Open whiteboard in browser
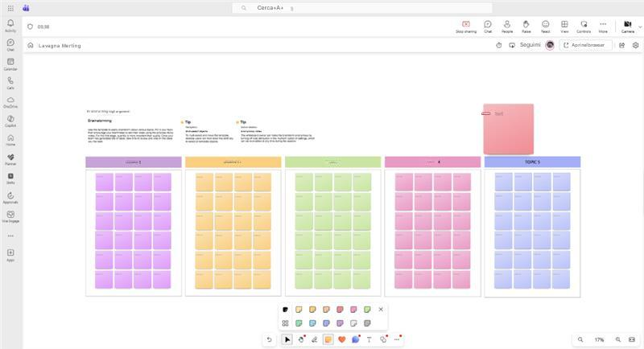644x349 pixels. tap(586, 45)
